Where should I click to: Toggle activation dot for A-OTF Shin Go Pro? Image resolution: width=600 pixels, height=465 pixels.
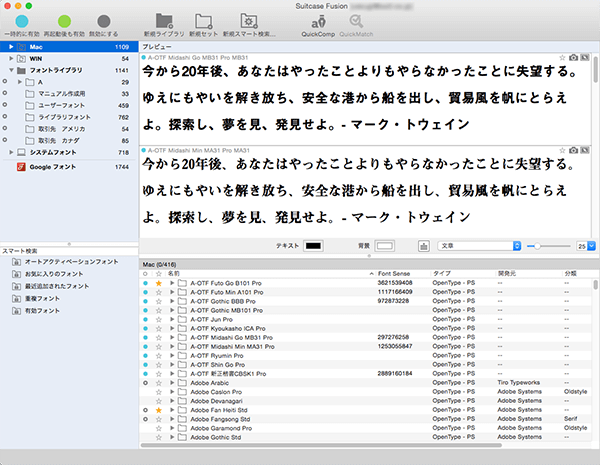[x=145, y=365]
